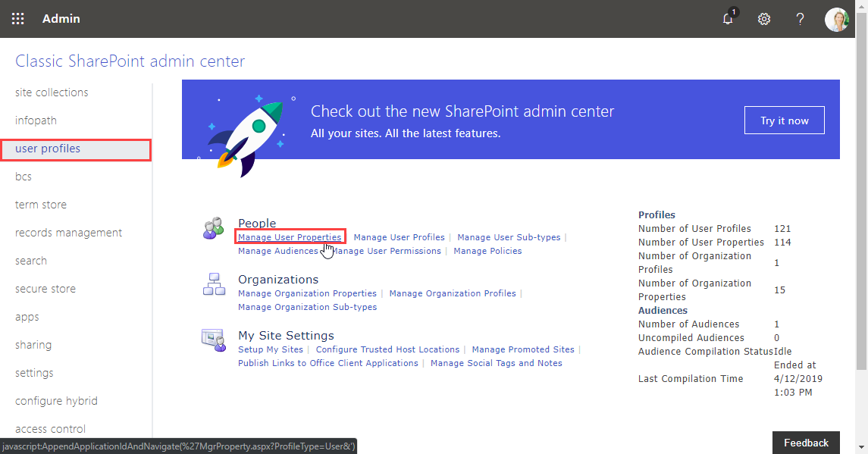The image size is (868, 454).
Task: Click the Try it now button
Action: (785, 121)
